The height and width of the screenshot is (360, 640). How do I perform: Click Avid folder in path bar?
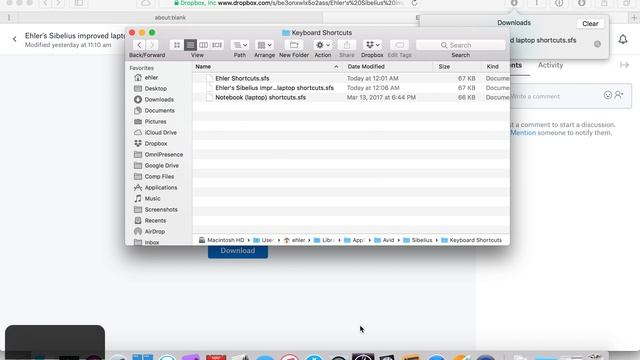coord(384,240)
